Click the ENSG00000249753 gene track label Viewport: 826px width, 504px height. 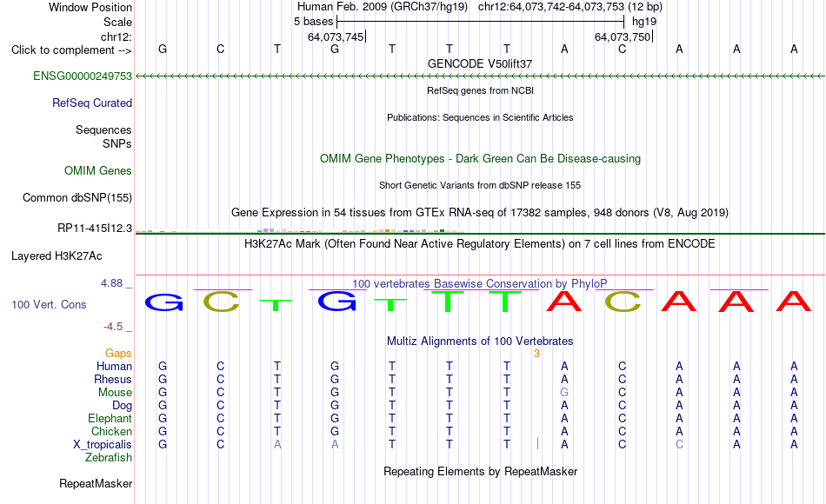tap(83, 76)
